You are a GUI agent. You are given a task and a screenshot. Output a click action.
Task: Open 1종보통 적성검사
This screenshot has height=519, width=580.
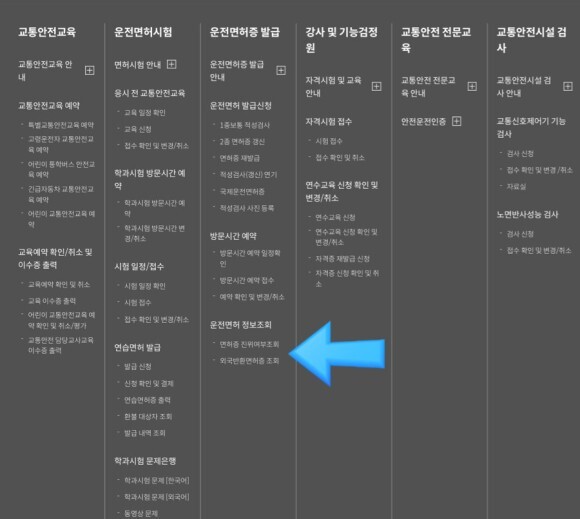pyautogui.click(x=245, y=125)
